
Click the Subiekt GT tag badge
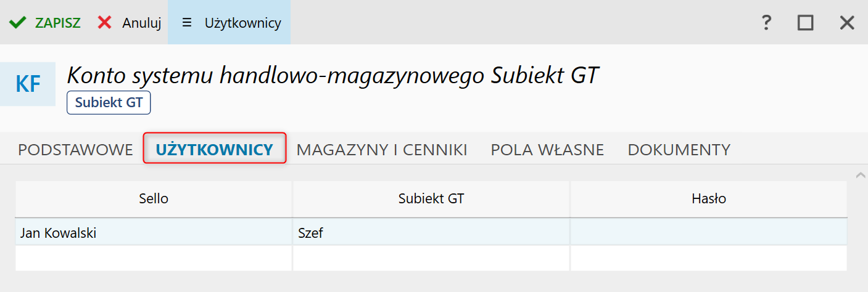pos(109,103)
